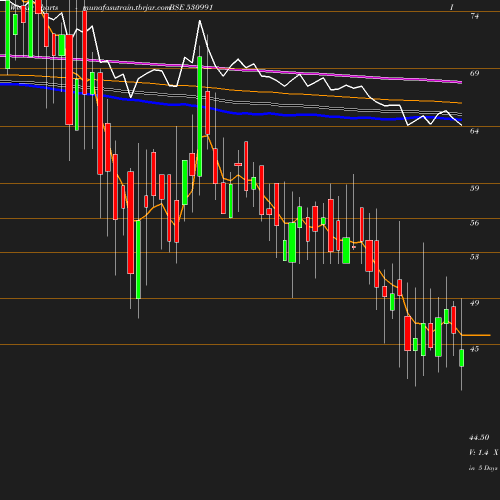Click the 'BSE 530991' symbol label

(191, 7)
